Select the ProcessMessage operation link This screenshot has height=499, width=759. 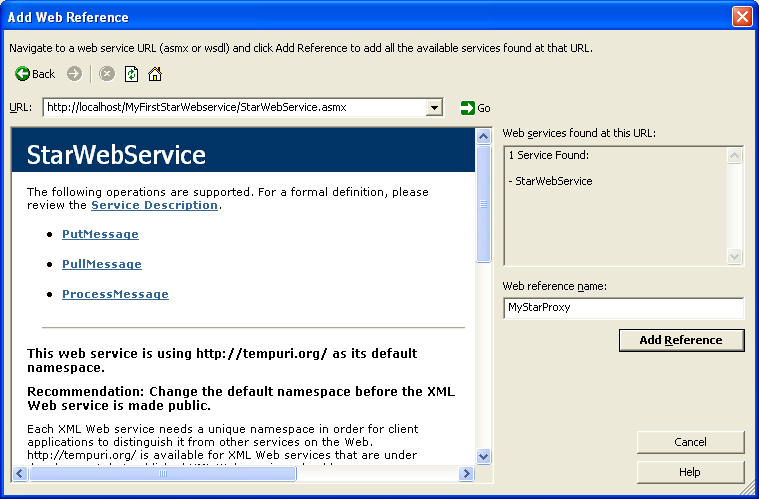(x=115, y=294)
